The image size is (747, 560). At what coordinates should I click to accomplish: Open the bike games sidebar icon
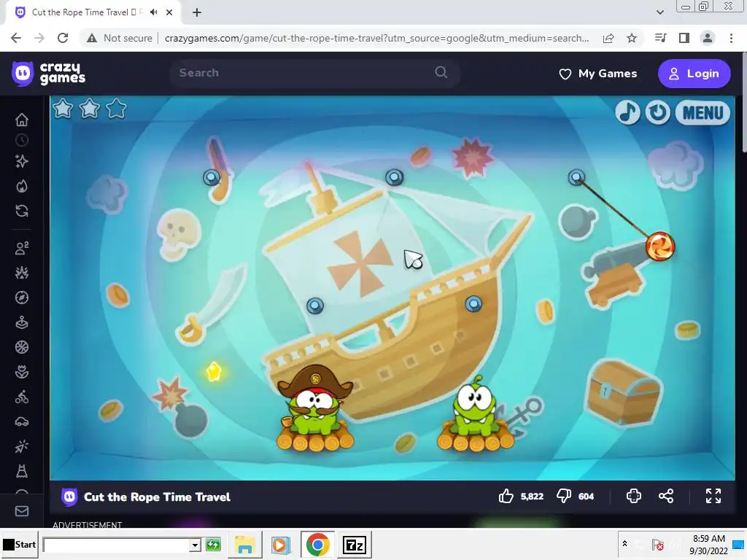(22, 397)
